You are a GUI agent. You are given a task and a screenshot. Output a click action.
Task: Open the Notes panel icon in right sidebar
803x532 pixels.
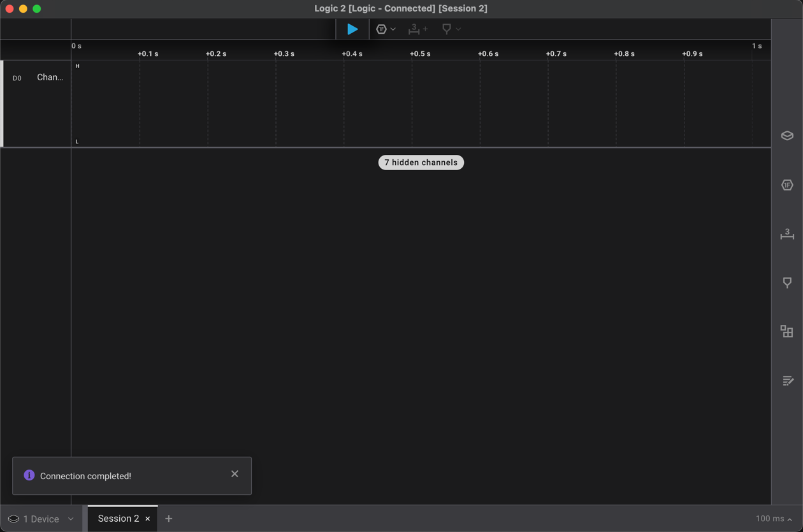tap(788, 380)
